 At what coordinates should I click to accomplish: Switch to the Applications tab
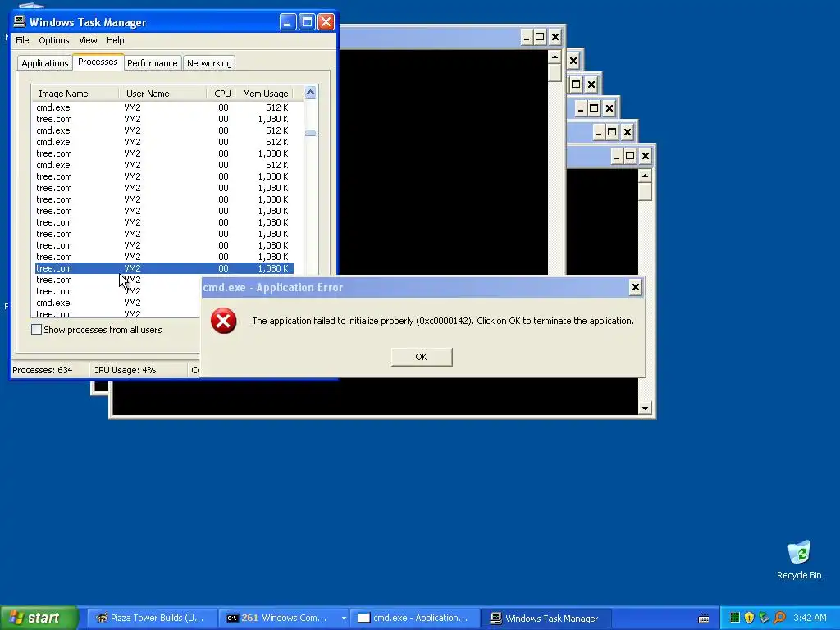click(45, 63)
